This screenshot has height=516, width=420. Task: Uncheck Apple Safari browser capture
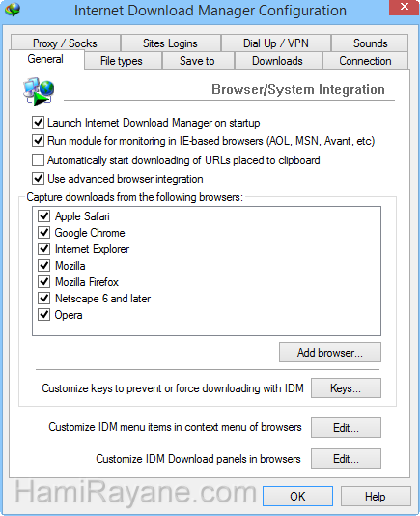click(43, 216)
